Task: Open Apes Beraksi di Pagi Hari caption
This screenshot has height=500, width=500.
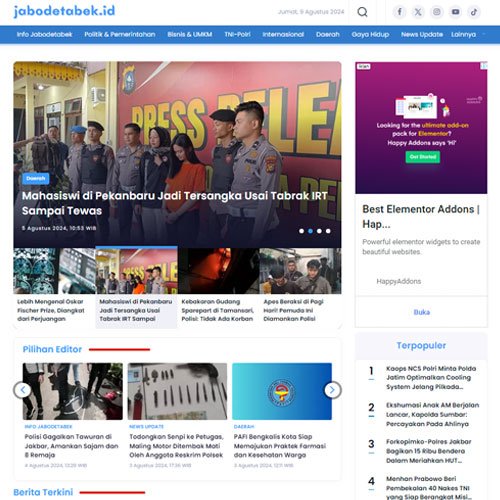Action: click(293, 310)
